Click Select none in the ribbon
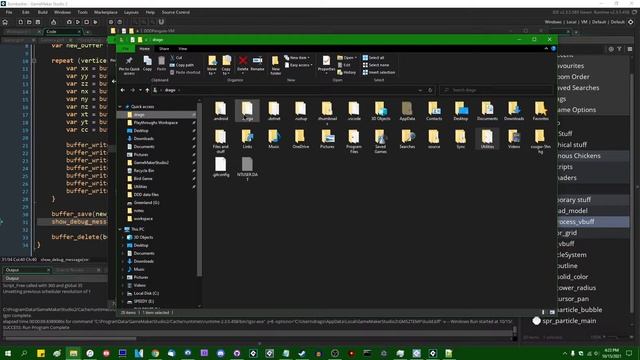Screen dimensions: 640x360 point(376,65)
